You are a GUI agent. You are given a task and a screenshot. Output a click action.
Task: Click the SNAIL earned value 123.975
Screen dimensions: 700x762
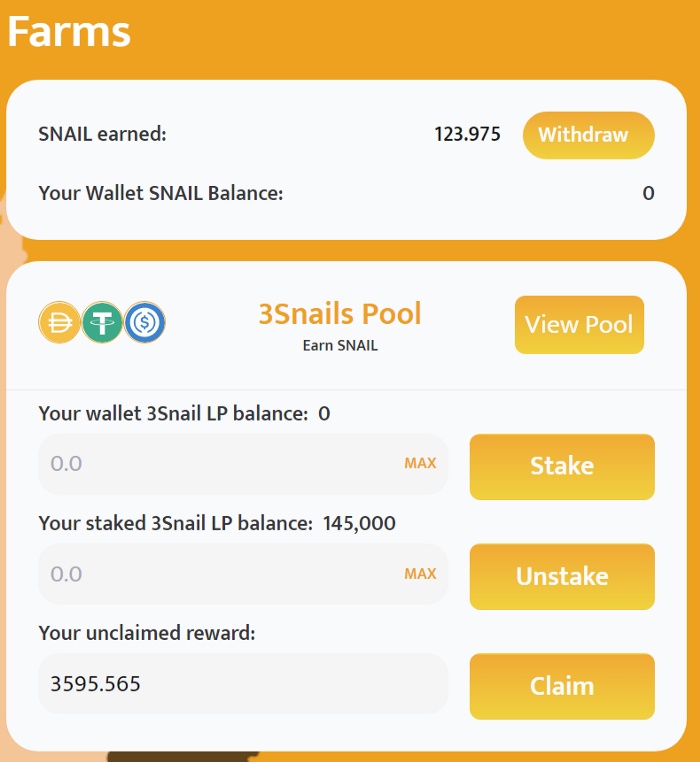[467, 135]
